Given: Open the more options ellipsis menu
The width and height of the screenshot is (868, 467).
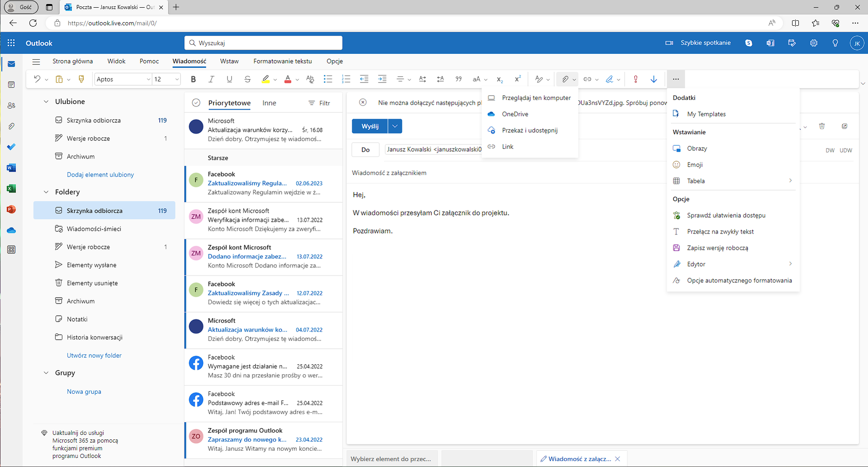Looking at the screenshot, I should coord(675,79).
